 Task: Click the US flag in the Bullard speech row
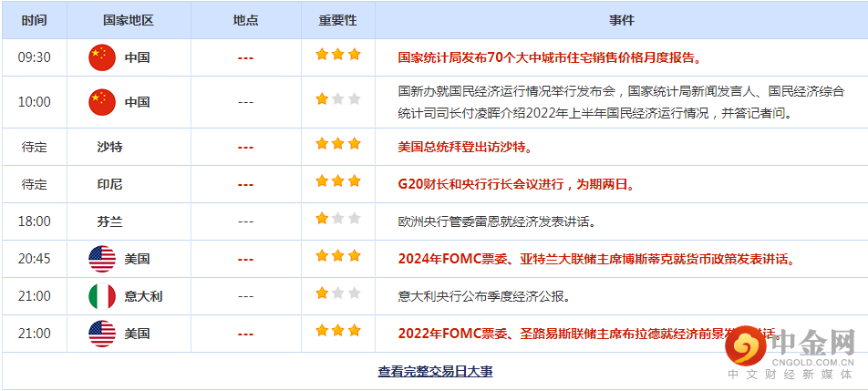102,334
